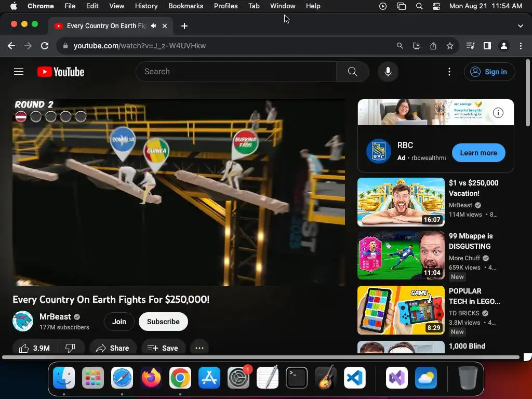532x399 pixels.
Task: Open the Profiles menu
Action: point(225,6)
